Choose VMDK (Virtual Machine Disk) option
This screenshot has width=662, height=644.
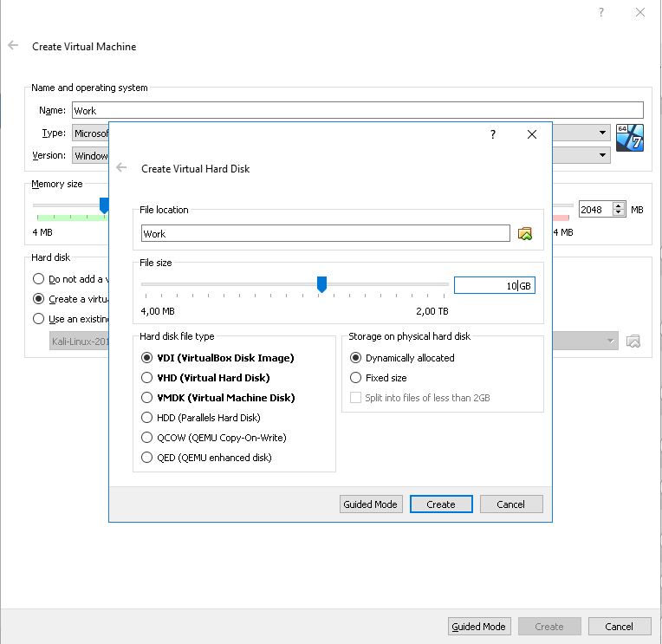[146, 398]
